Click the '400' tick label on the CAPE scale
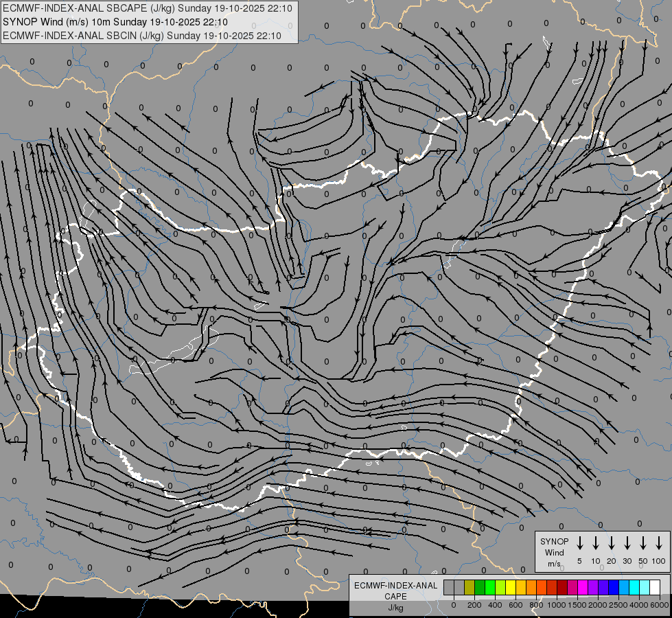The height and width of the screenshot is (618, 672). tap(495, 605)
